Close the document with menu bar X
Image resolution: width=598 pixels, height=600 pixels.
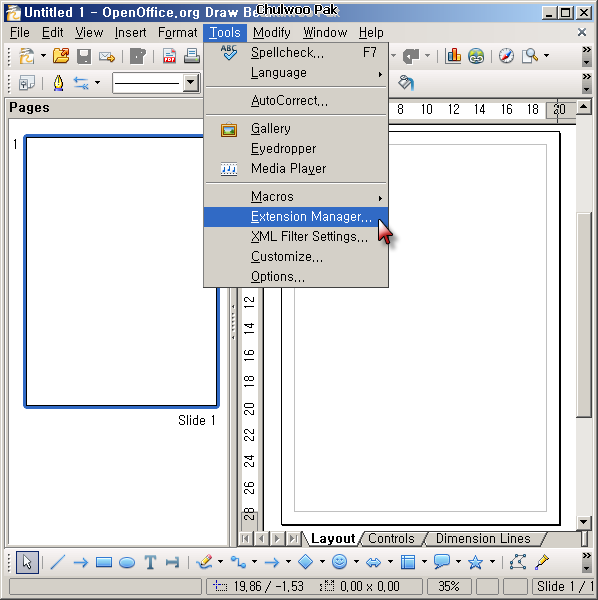[x=582, y=33]
